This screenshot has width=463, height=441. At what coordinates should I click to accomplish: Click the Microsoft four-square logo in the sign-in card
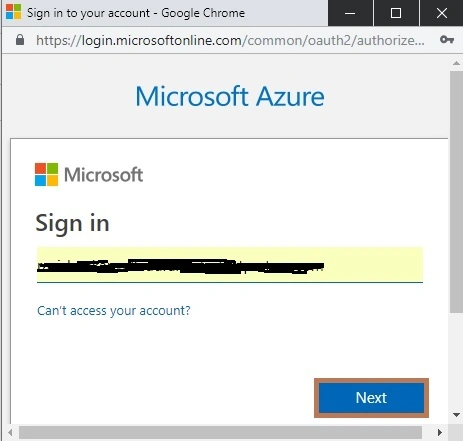point(46,174)
